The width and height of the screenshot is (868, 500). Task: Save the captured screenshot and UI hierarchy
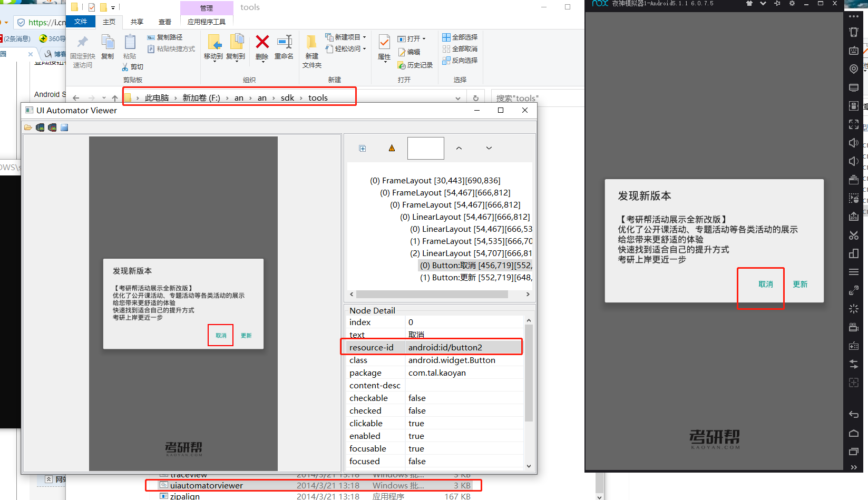click(64, 127)
